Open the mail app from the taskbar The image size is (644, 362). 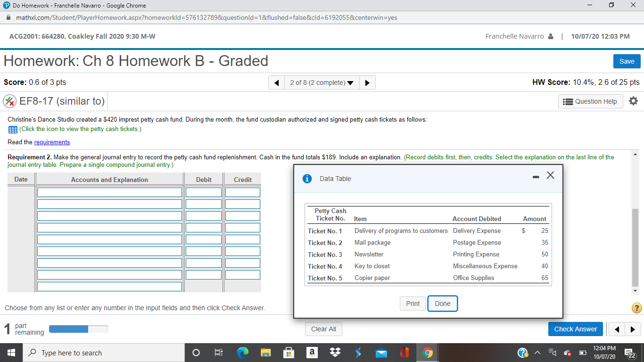point(381,352)
